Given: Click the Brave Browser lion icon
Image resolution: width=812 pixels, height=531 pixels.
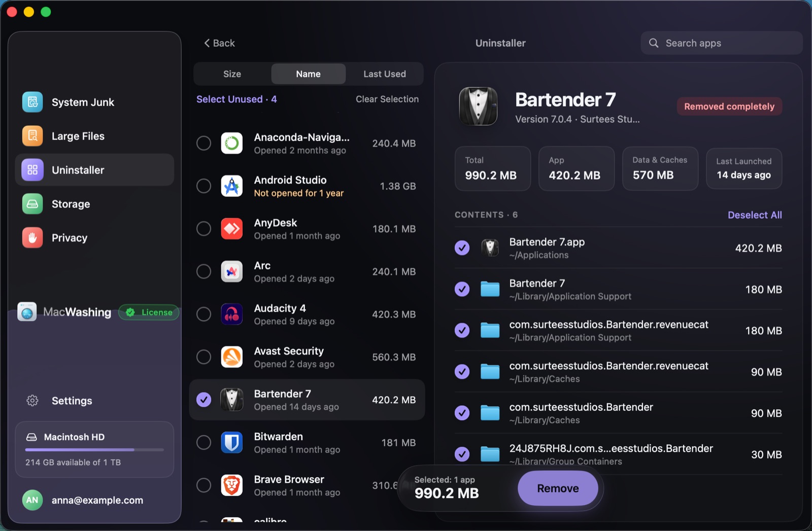Looking at the screenshot, I should click(232, 485).
